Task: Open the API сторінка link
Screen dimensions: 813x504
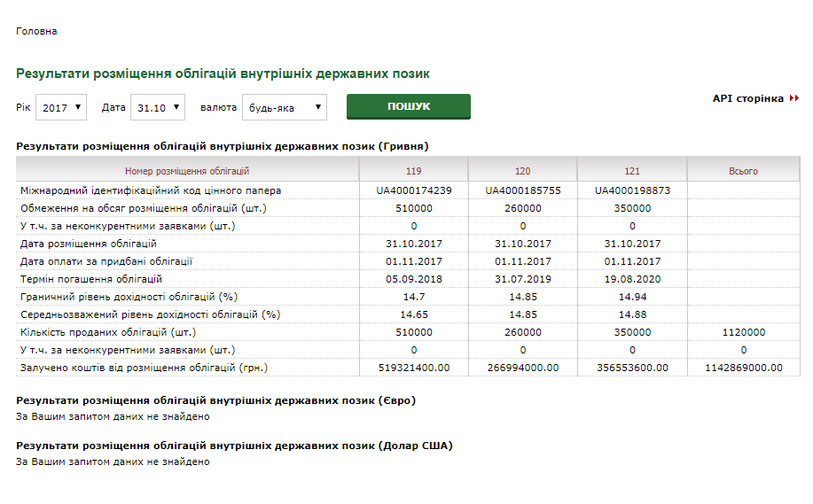Action: (x=747, y=98)
